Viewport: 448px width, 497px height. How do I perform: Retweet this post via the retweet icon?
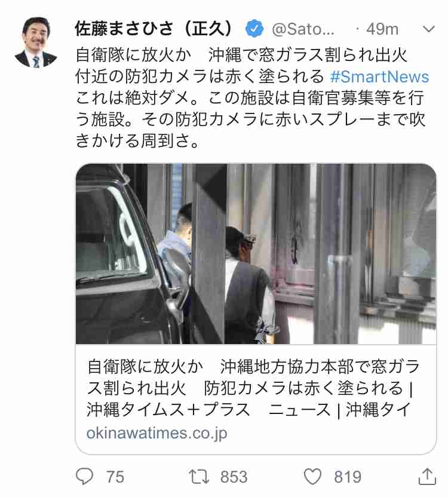pyautogui.click(x=199, y=477)
